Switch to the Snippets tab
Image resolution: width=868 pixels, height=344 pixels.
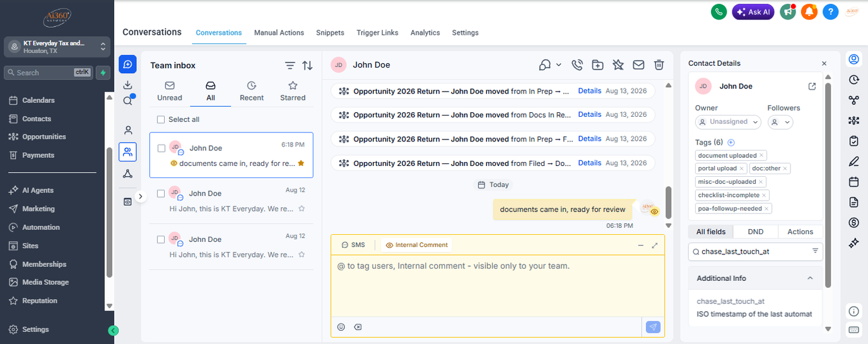330,33
